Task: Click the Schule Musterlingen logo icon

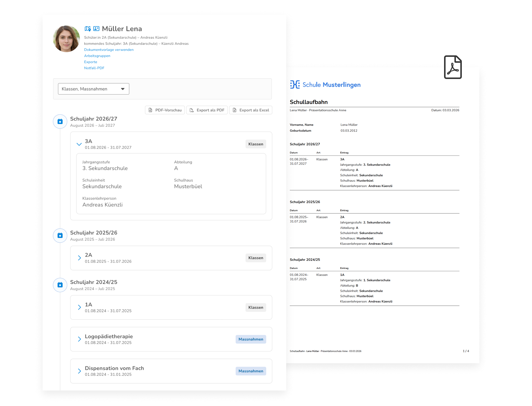Action: click(x=295, y=85)
